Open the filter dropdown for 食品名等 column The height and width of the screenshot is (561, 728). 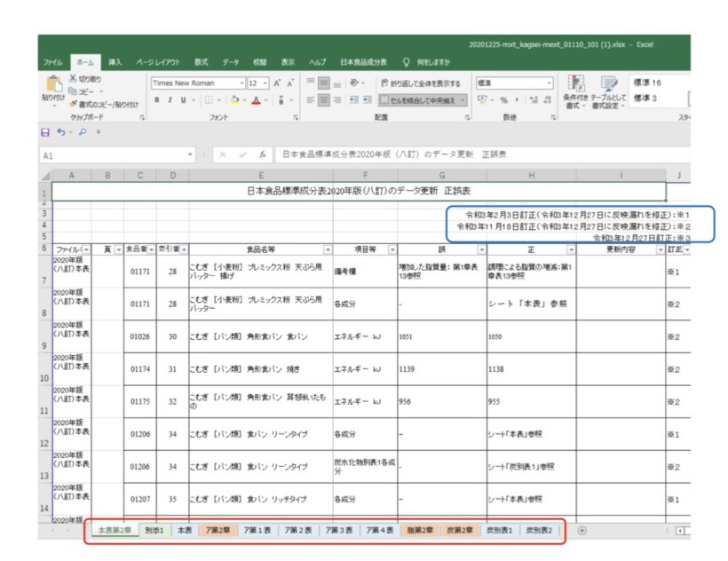[328, 250]
